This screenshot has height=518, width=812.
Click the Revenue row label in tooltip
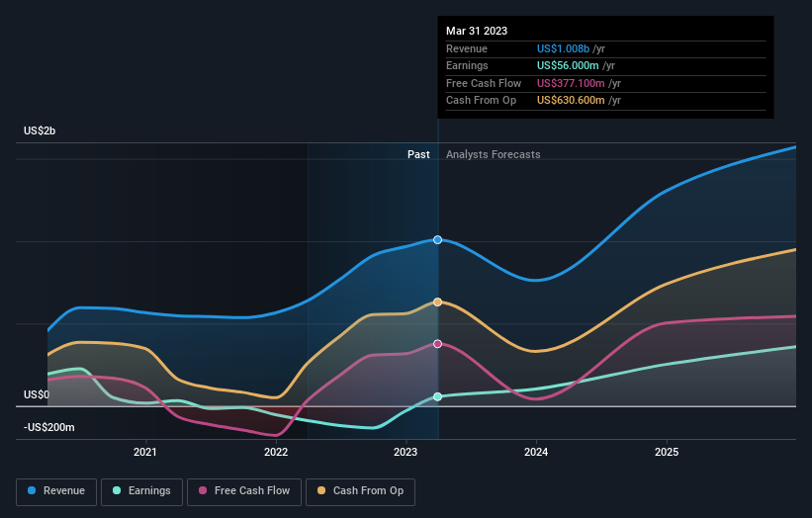pos(467,48)
